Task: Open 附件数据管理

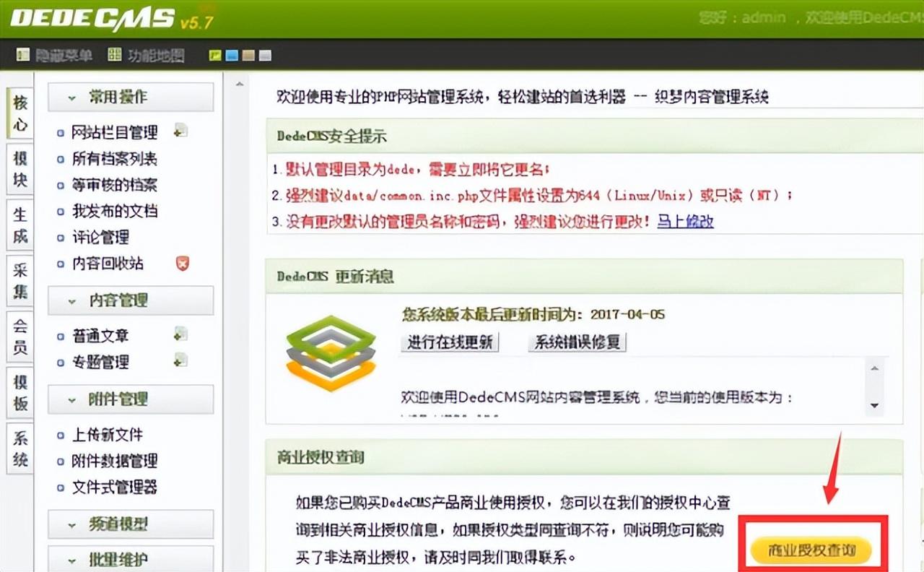Action: (x=115, y=461)
